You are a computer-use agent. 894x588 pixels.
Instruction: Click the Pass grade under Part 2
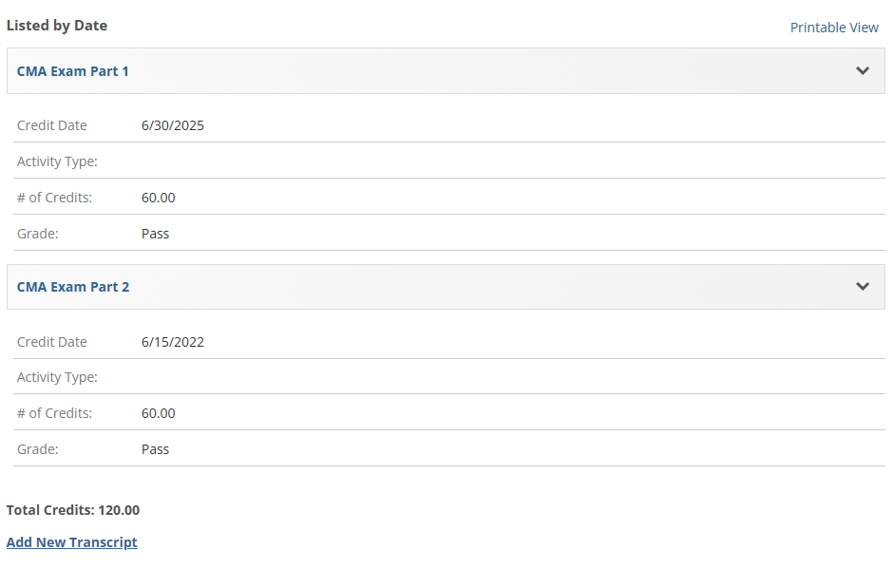coord(155,449)
